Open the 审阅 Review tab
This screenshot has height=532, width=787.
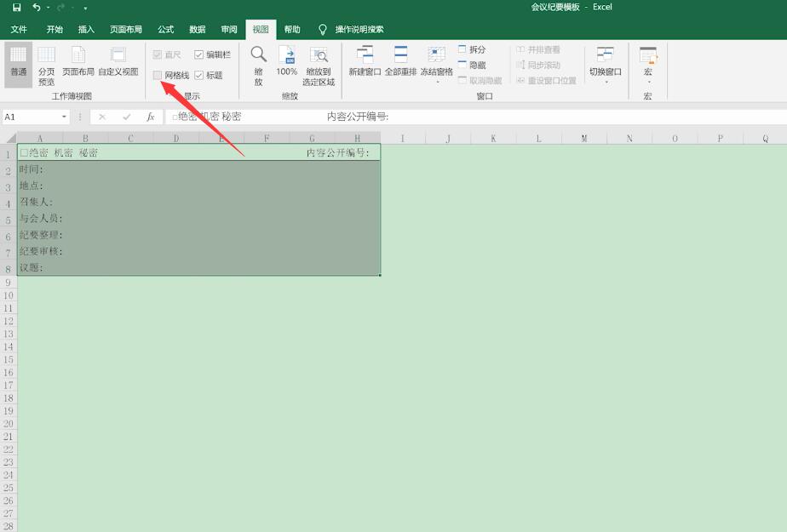tap(229, 29)
